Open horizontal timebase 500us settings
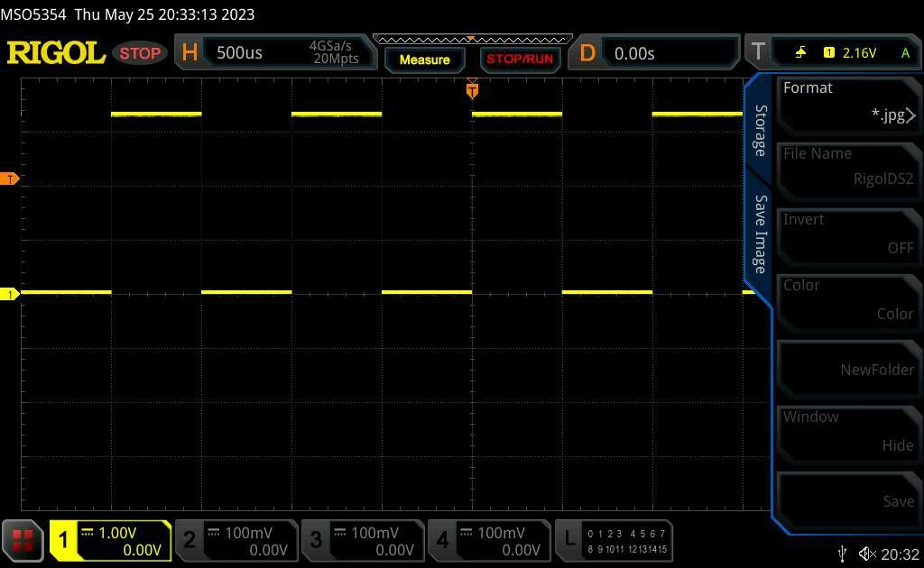This screenshot has width=924, height=568. click(x=275, y=53)
